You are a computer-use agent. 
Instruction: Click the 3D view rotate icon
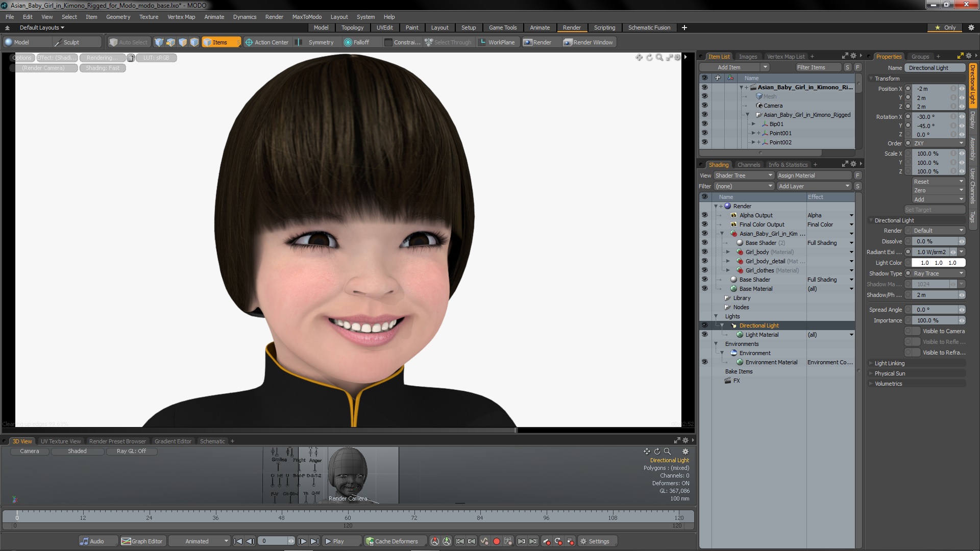pos(657,452)
